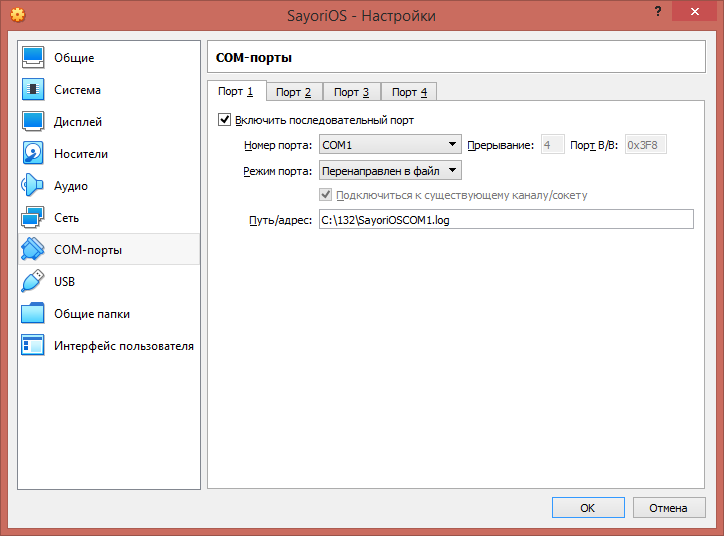Open the Сеть settings section
Image resolution: width=724 pixels, height=536 pixels.
tap(109, 218)
